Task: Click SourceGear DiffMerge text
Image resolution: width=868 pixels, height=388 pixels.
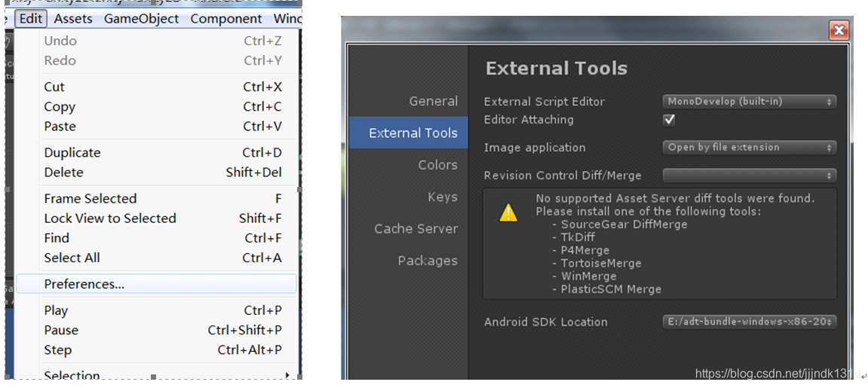Action: click(x=624, y=225)
